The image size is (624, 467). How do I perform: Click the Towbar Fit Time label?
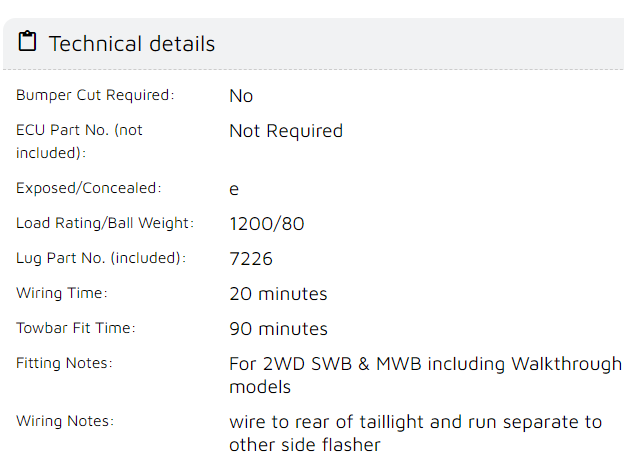click(x=76, y=328)
